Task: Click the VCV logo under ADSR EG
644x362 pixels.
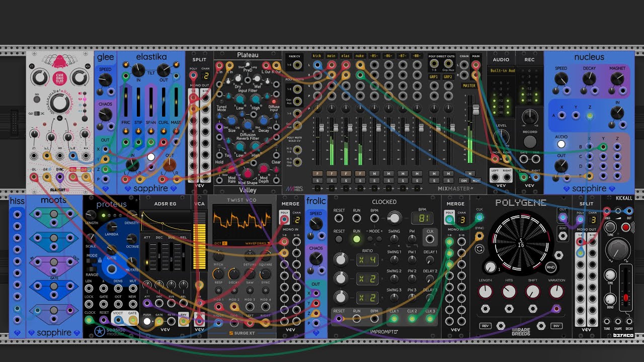Action: [165, 330]
